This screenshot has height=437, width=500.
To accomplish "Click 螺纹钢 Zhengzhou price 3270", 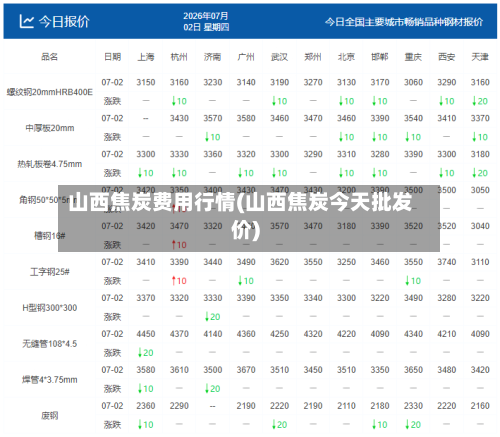I will coord(313,82).
